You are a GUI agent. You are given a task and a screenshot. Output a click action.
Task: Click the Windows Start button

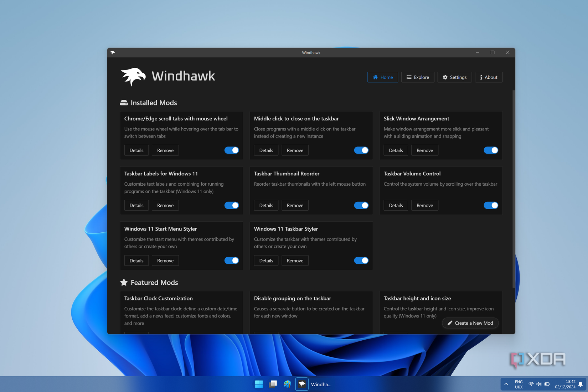tap(259, 384)
